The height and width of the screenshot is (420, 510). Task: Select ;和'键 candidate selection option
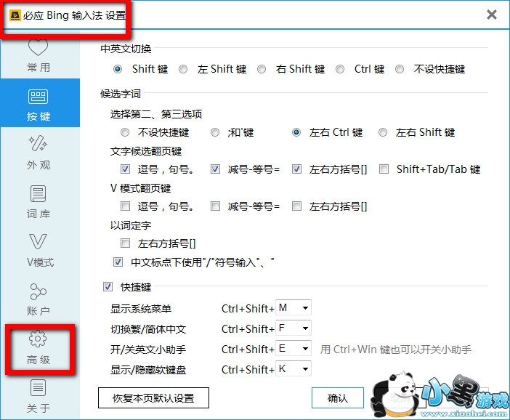(215, 132)
